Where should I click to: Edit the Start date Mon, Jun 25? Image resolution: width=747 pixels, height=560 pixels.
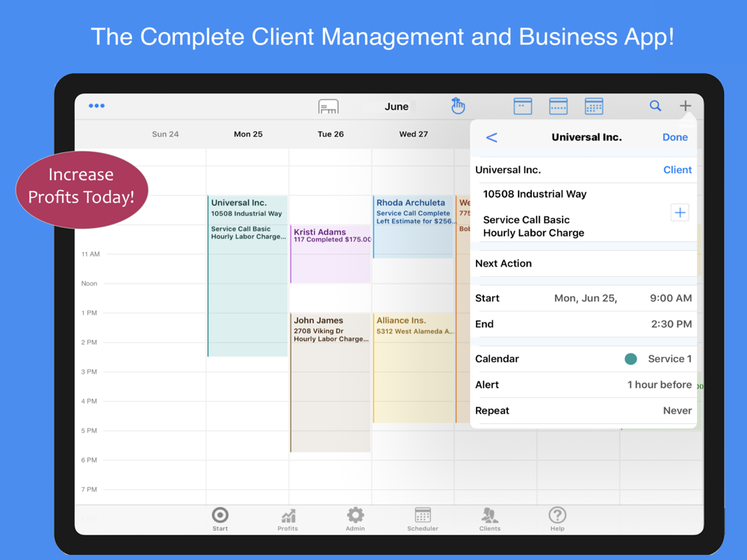(586, 298)
